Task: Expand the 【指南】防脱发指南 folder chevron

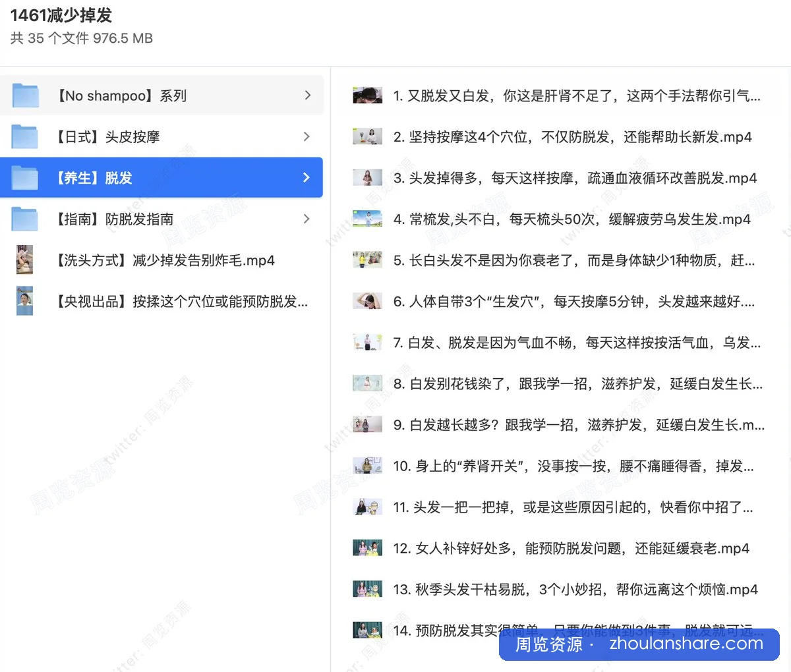Action: point(307,219)
